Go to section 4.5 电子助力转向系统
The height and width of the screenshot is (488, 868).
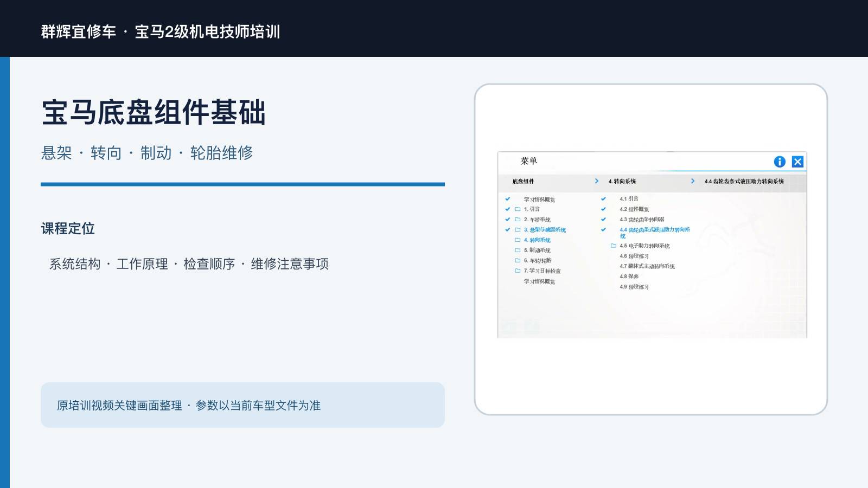(644, 246)
